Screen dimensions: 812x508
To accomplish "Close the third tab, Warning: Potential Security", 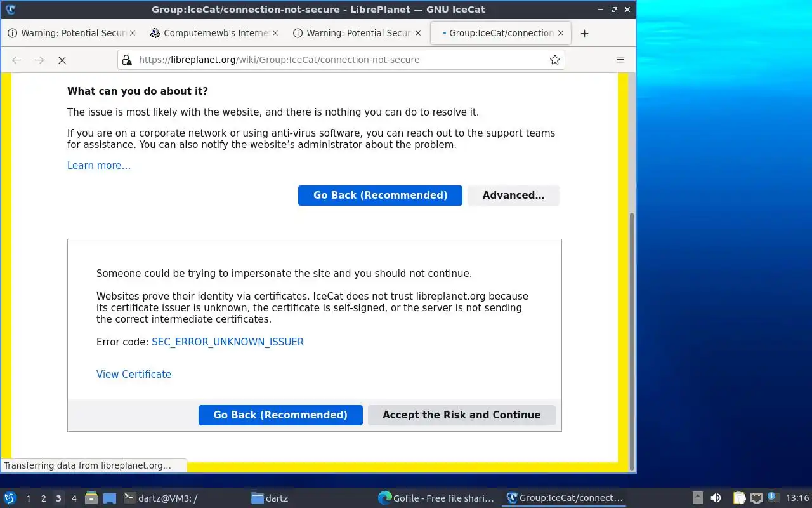I will (418, 33).
